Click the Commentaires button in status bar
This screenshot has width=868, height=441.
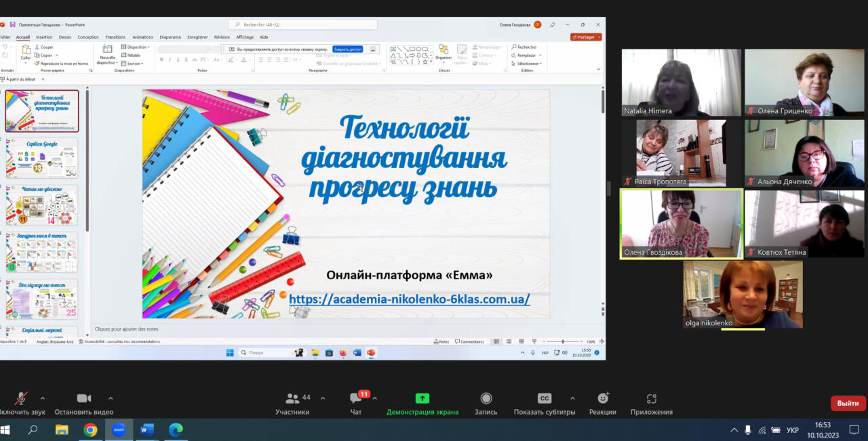pos(469,341)
